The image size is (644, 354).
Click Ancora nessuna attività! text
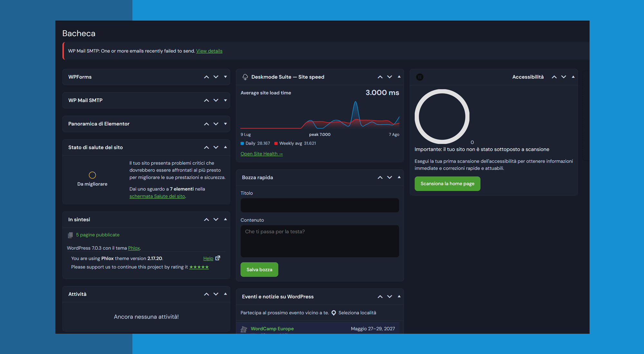(x=146, y=317)
